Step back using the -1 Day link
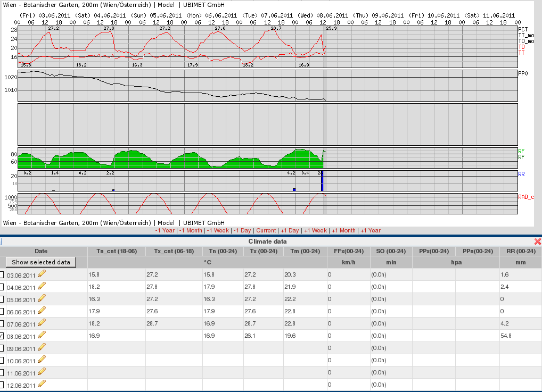Viewport: 542px width, 392px height. [x=242, y=230]
